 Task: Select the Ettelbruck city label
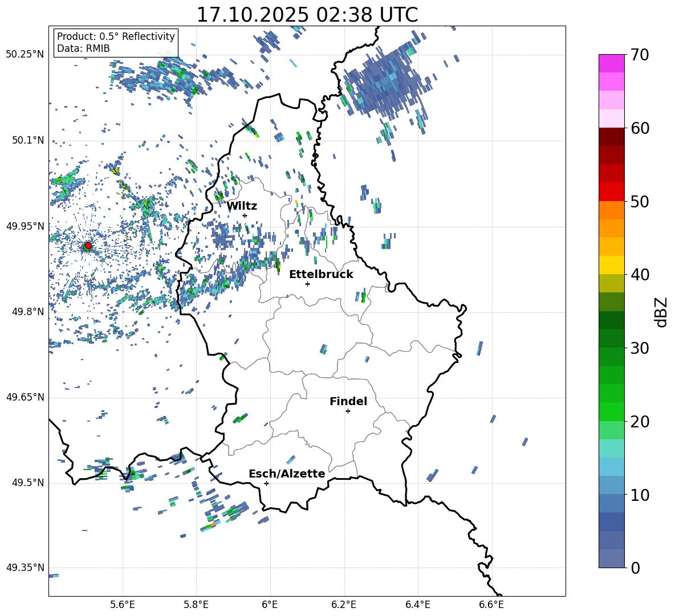tap(321, 274)
